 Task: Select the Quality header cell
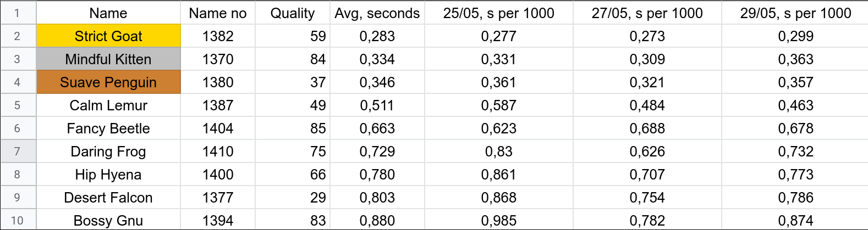tap(293, 13)
